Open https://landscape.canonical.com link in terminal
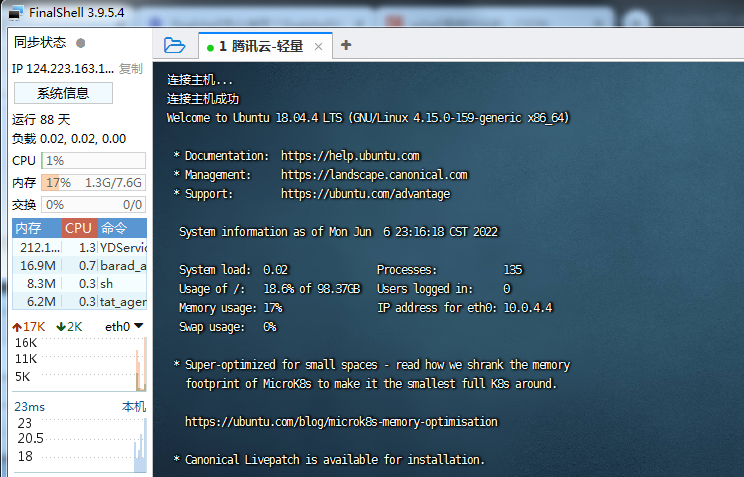The image size is (744, 477). (374, 175)
